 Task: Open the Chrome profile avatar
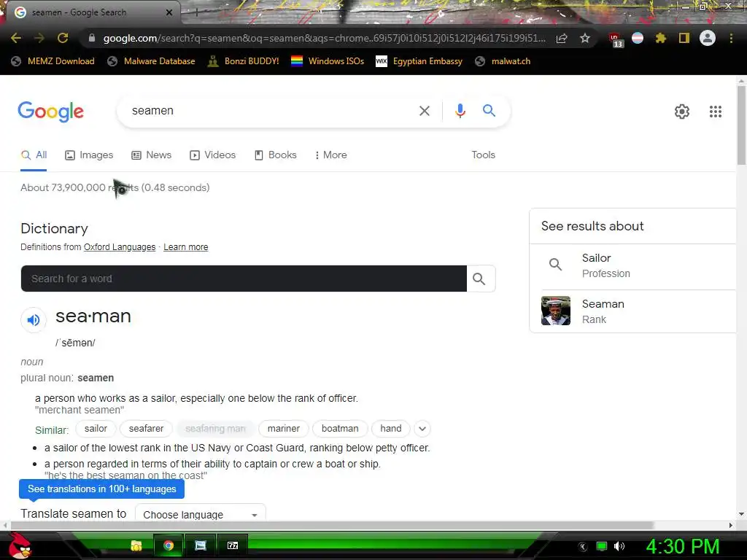click(x=708, y=38)
